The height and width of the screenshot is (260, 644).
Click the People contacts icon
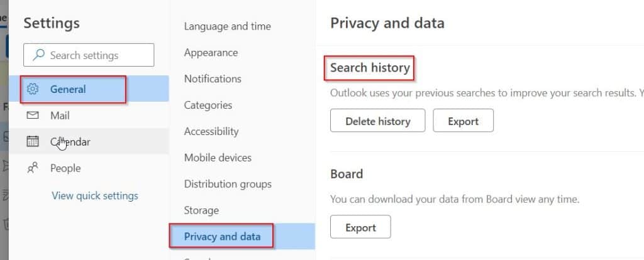[x=33, y=168]
